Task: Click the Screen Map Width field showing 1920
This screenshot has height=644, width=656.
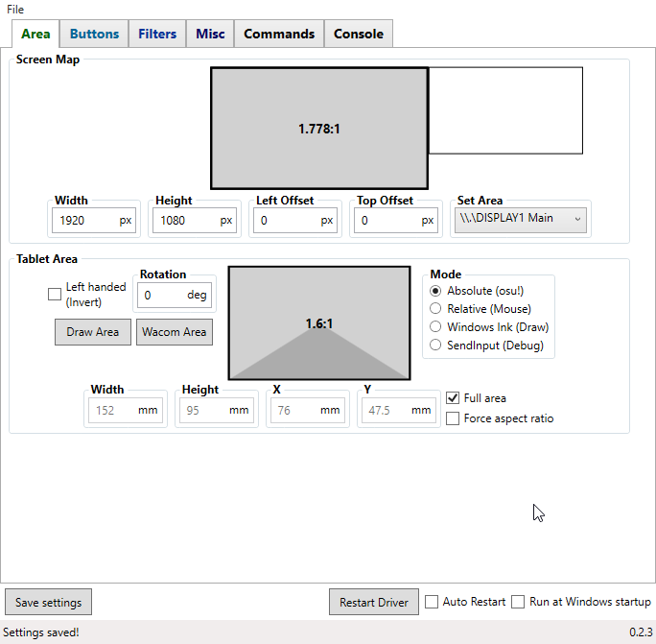Action: [94, 220]
